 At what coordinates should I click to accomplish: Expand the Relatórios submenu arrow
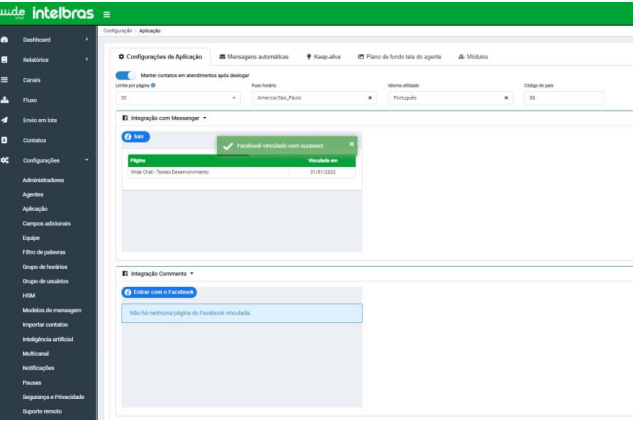pos(87,60)
